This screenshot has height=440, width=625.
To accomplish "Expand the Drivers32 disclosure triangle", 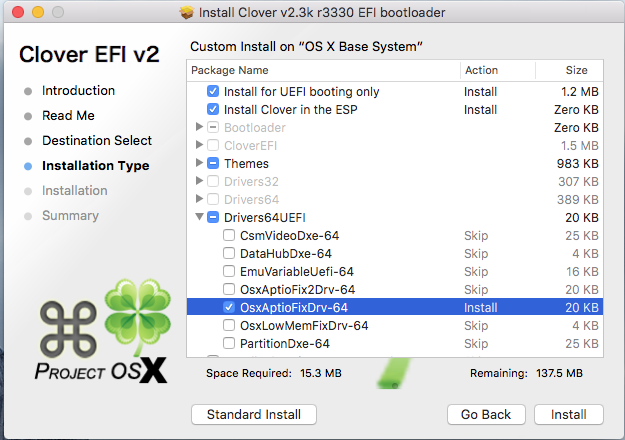I will coord(199,181).
